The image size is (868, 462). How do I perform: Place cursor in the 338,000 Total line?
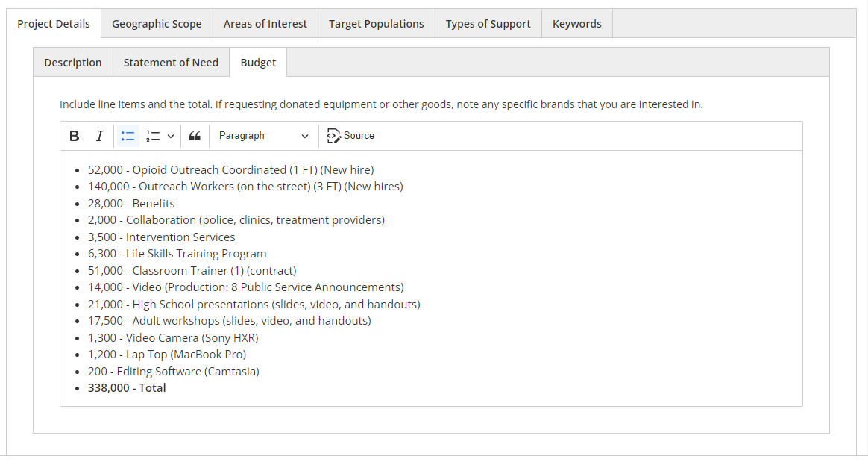[x=127, y=388]
